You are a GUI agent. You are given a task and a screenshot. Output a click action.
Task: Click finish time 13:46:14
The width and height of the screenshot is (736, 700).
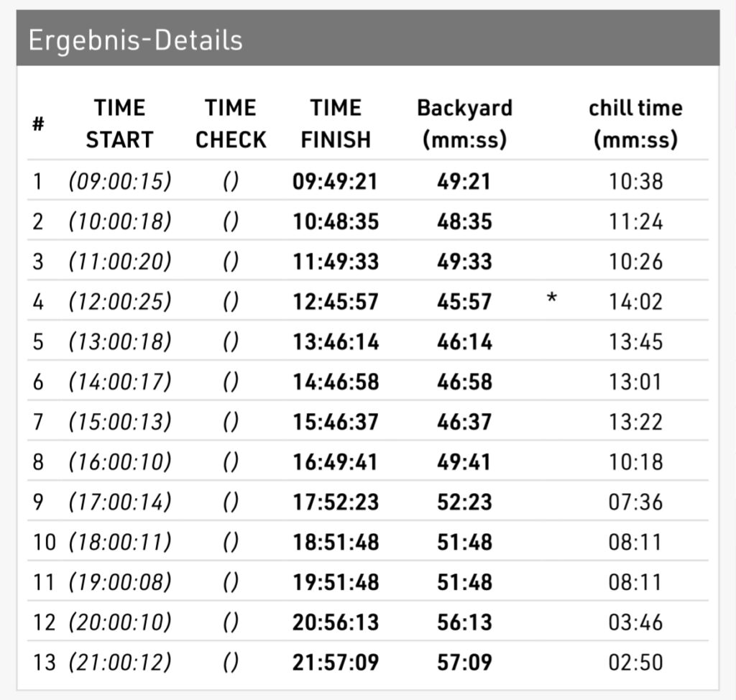(335, 342)
